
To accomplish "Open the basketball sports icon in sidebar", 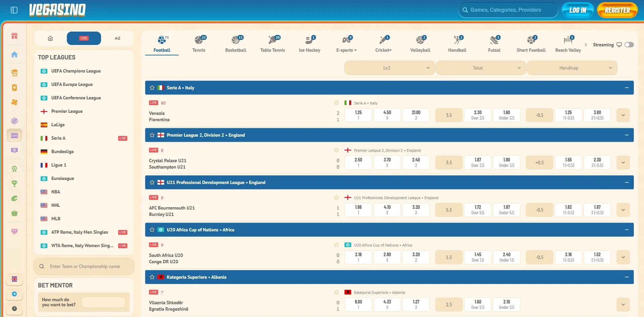I will tap(14, 121).
